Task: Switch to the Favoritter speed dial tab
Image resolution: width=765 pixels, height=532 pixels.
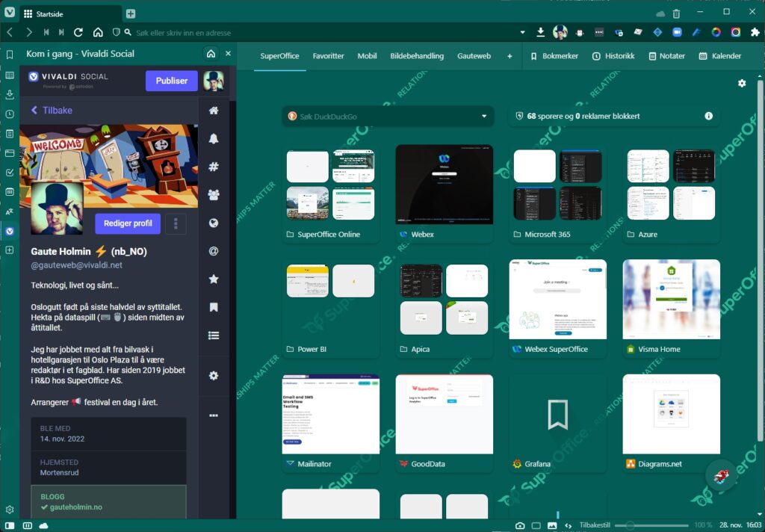Action: tap(329, 56)
